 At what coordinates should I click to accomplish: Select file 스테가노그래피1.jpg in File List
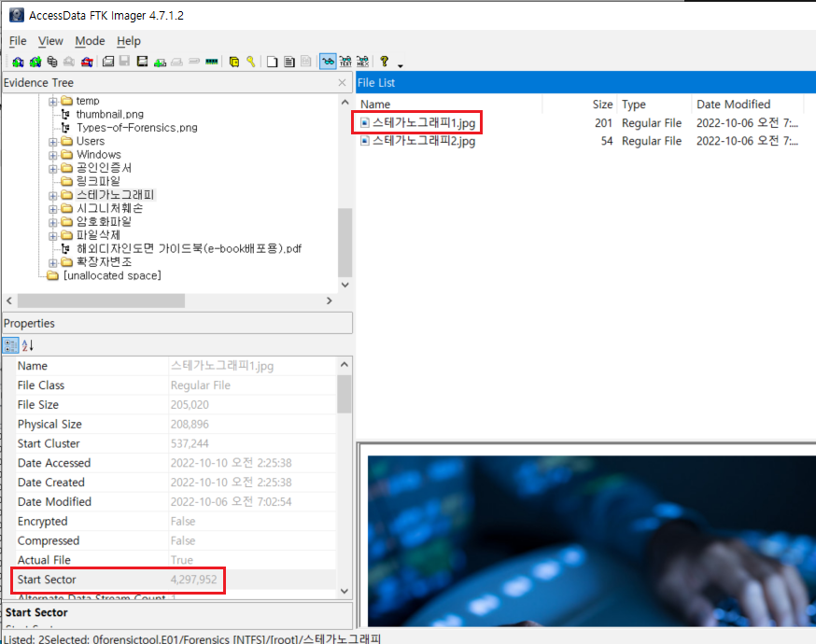click(x=424, y=123)
